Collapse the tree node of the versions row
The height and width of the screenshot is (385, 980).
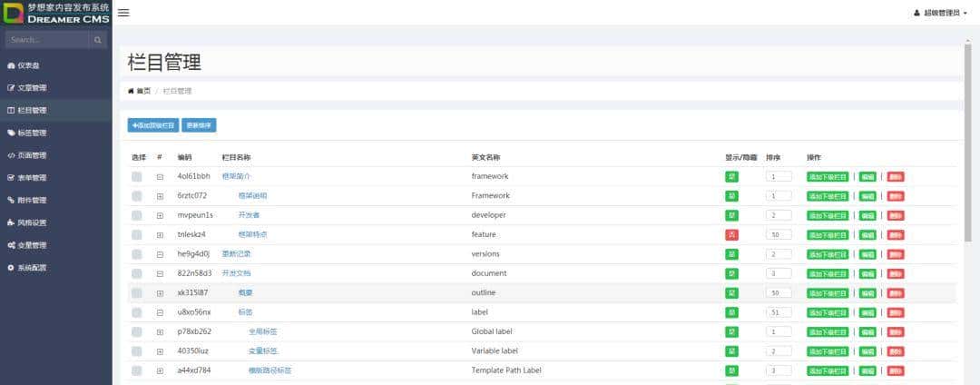(160, 254)
